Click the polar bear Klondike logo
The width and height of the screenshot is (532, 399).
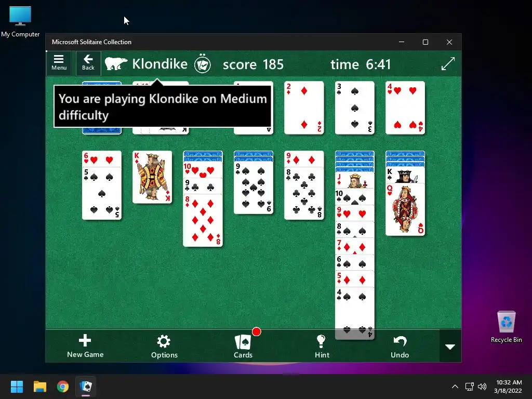[x=116, y=64]
